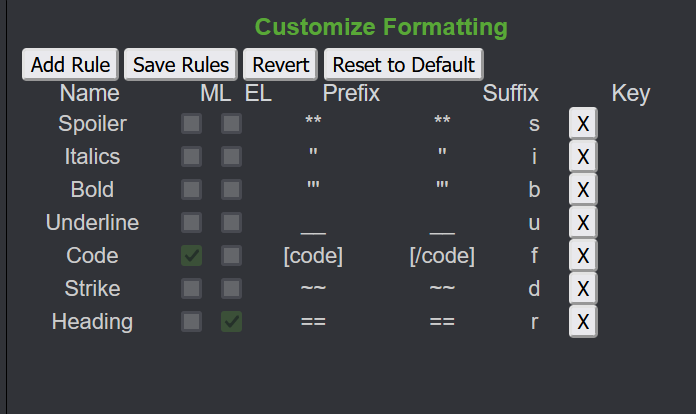696x414 pixels.
Task: Click Add Rule button
Action: coord(70,64)
